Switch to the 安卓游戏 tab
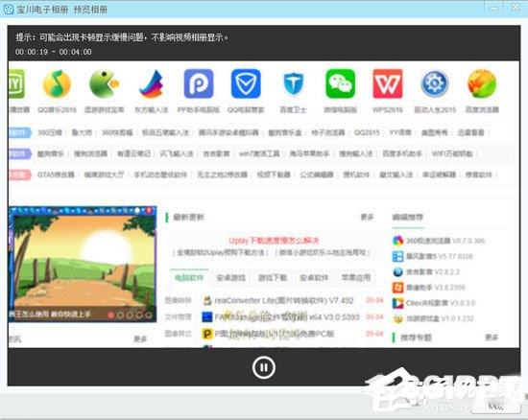This screenshot has width=528, height=420. tap(231, 278)
